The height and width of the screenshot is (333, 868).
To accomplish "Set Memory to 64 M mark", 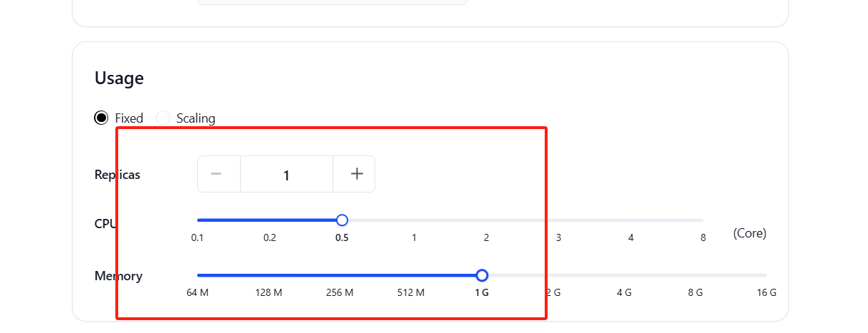I will pyautogui.click(x=198, y=275).
